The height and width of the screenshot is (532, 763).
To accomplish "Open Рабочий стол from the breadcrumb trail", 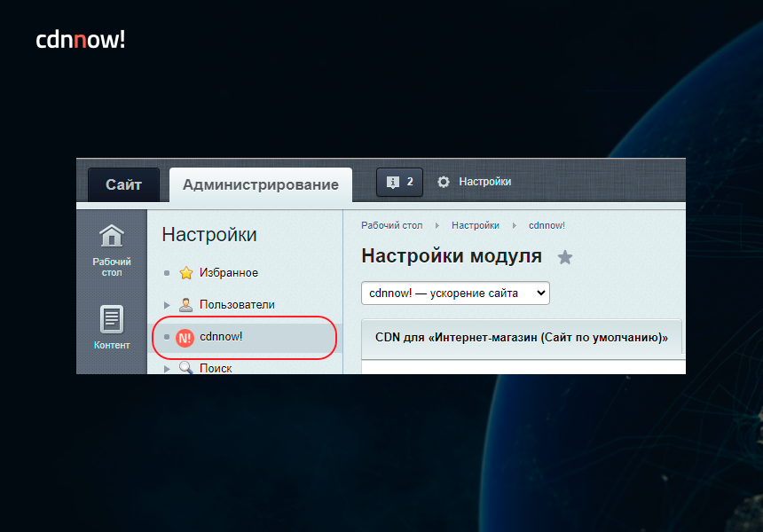I will tap(391, 225).
